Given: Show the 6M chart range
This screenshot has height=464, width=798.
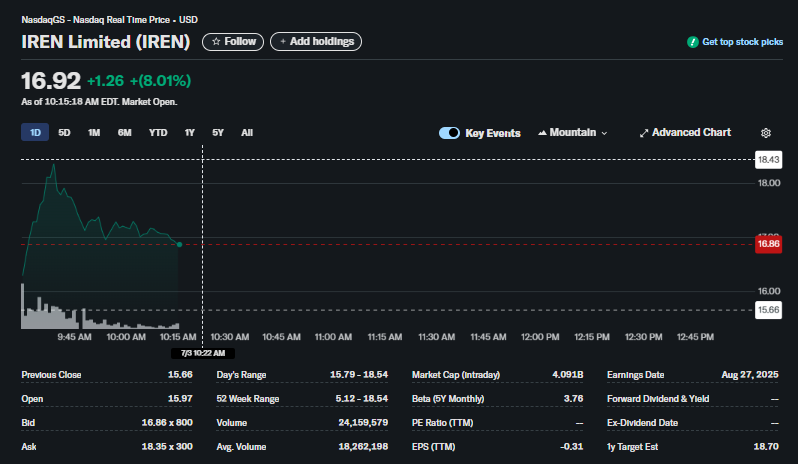Looking at the screenshot, I should (x=124, y=133).
